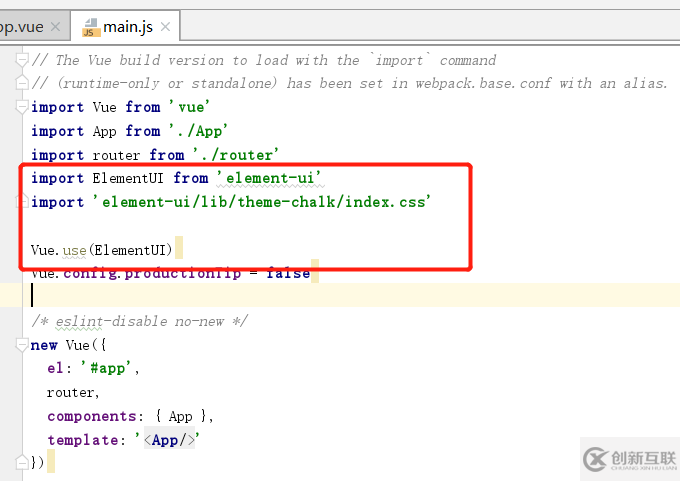Toggle fold marker at element-ui css import
680x481 pixels.
tap(22, 202)
